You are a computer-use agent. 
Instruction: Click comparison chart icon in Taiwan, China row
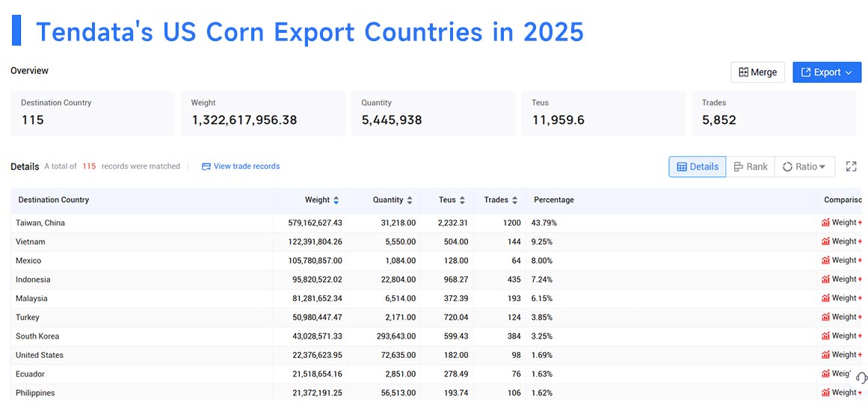click(x=825, y=223)
